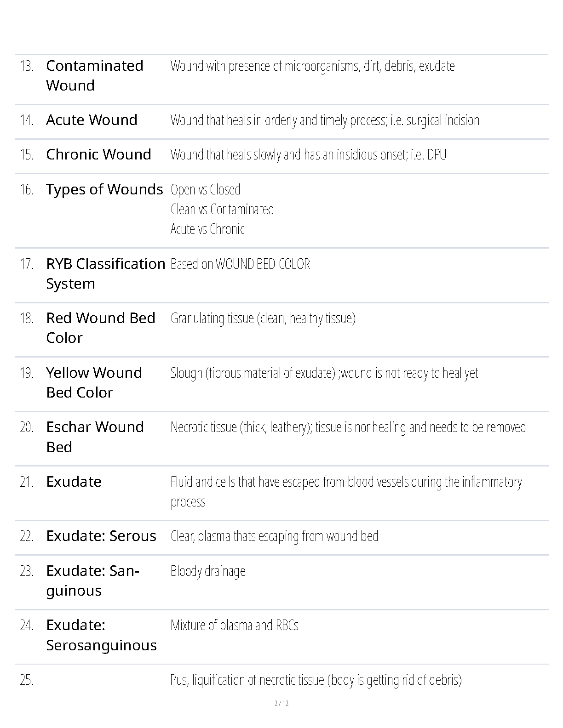Select the Exudate: Serosanguinous term
Viewport: 563px width, 728px height.
(101, 635)
